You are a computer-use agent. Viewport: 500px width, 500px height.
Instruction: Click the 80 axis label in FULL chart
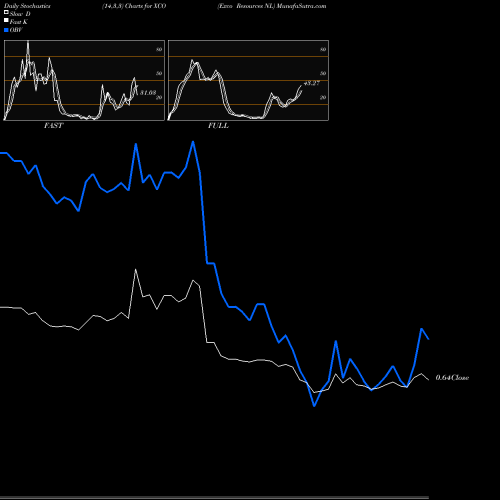pyautogui.click(x=323, y=50)
